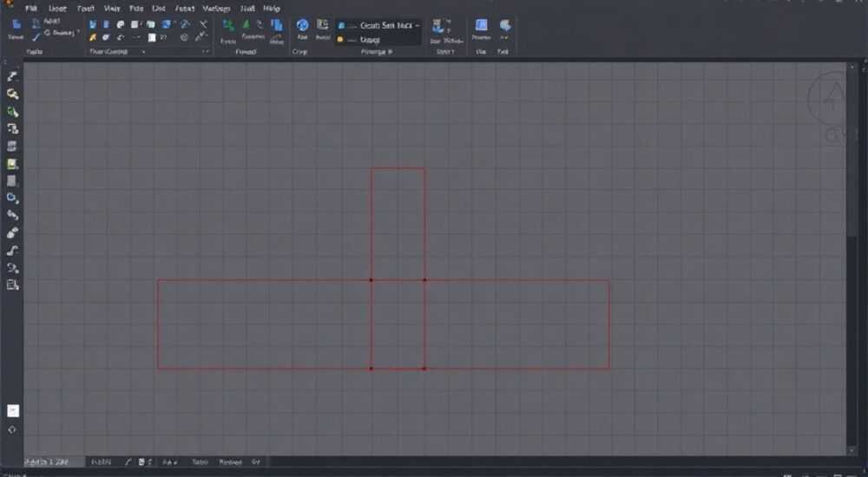868x477 pixels.
Task: Open the first menu in the menu bar
Action: 31,9
